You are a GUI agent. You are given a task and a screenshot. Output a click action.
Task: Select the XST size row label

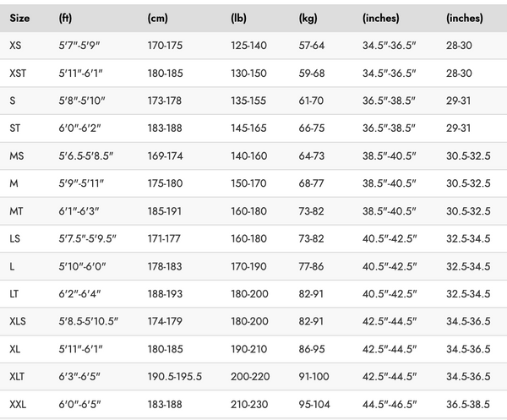(x=19, y=74)
